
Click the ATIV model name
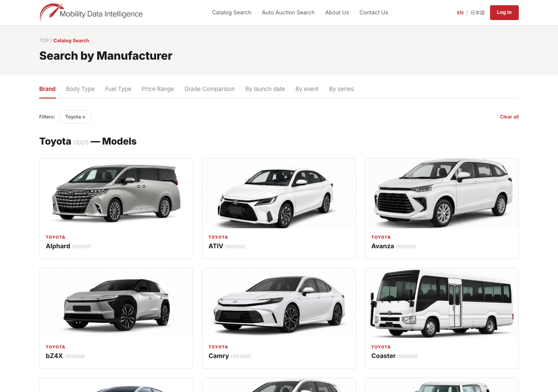(x=216, y=246)
